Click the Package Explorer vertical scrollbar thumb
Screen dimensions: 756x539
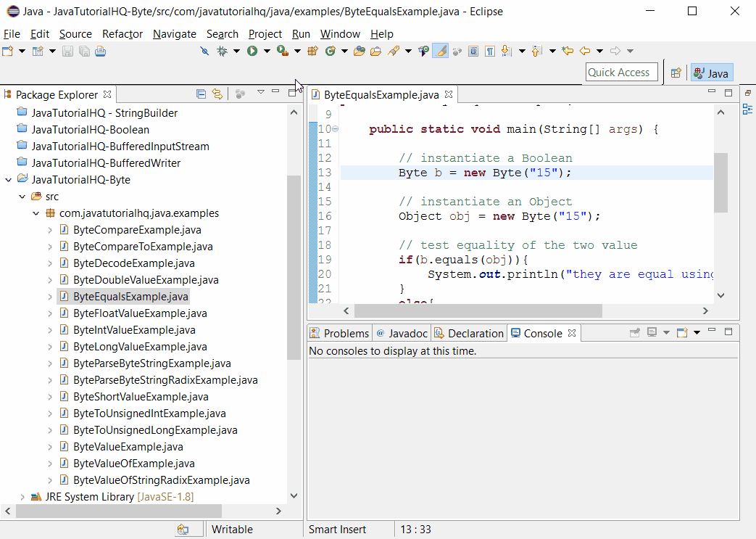coord(294,268)
